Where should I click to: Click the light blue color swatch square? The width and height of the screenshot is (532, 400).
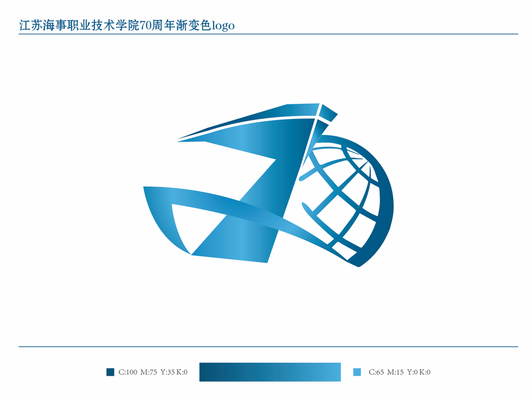coord(357,372)
